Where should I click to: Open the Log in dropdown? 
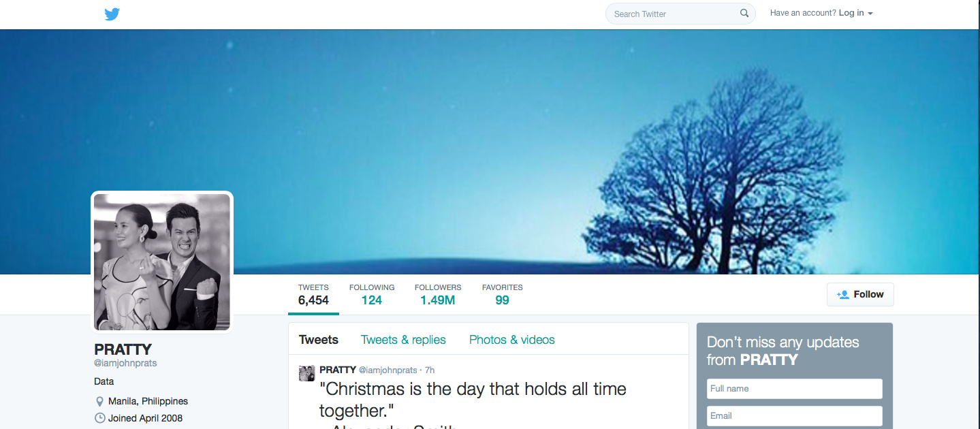click(855, 13)
